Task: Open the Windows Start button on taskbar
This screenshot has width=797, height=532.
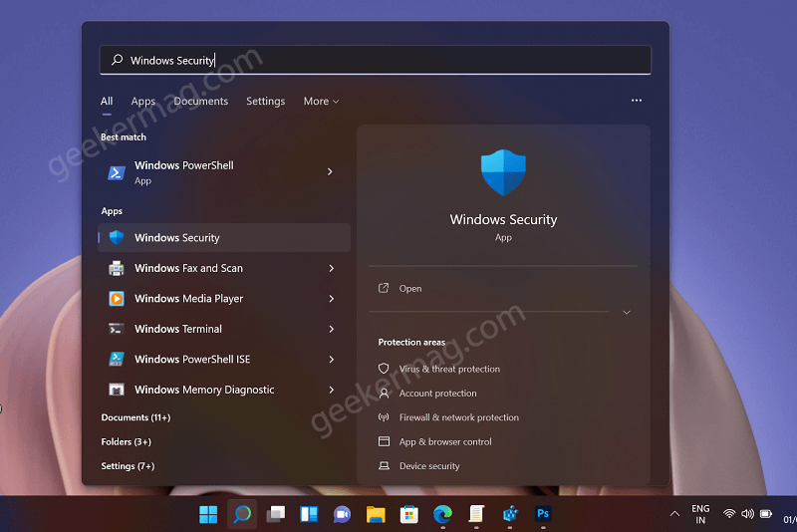Action: (x=208, y=514)
